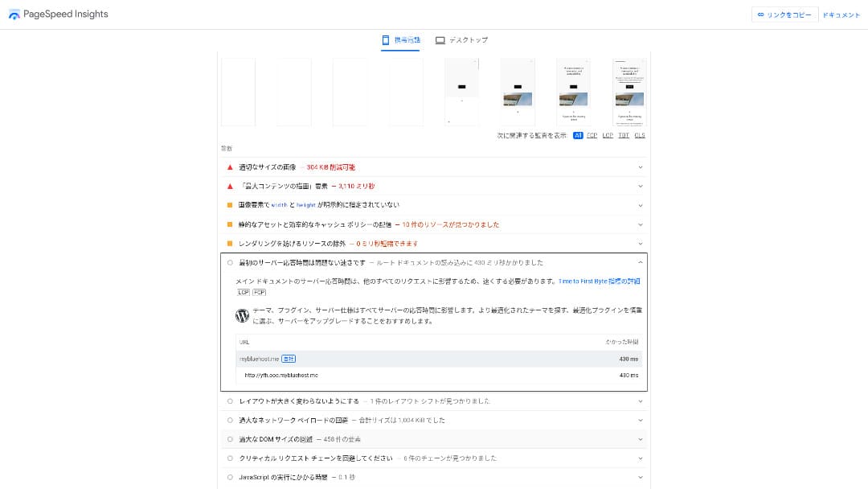Image resolution: width=868 pixels, height=489 pixels.
Task: Click red triangle beside 適切なサイズの画像
Action: (x=230, y=167)
